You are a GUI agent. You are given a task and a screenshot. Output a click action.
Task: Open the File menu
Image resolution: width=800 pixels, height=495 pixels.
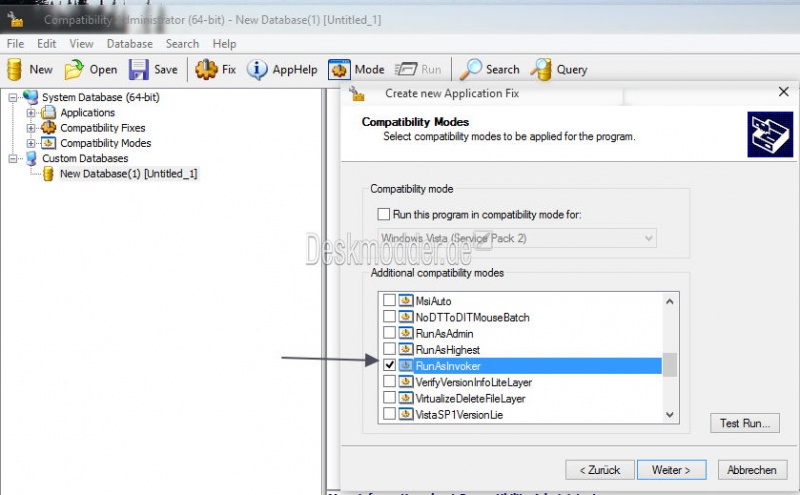pos(15,44)
